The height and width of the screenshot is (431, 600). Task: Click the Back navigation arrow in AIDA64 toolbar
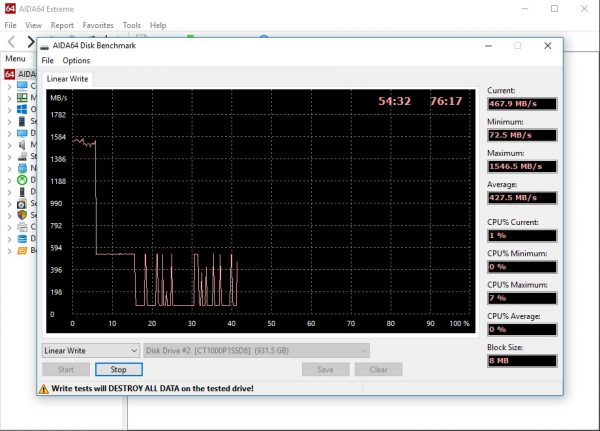pyautogui.click(x=11, y=42)
